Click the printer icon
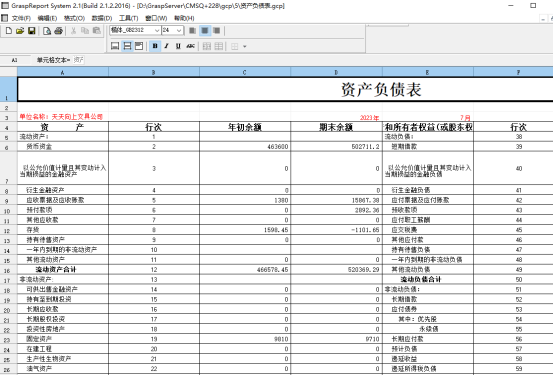Screen dimensions: 554x375 pos(59,31)
